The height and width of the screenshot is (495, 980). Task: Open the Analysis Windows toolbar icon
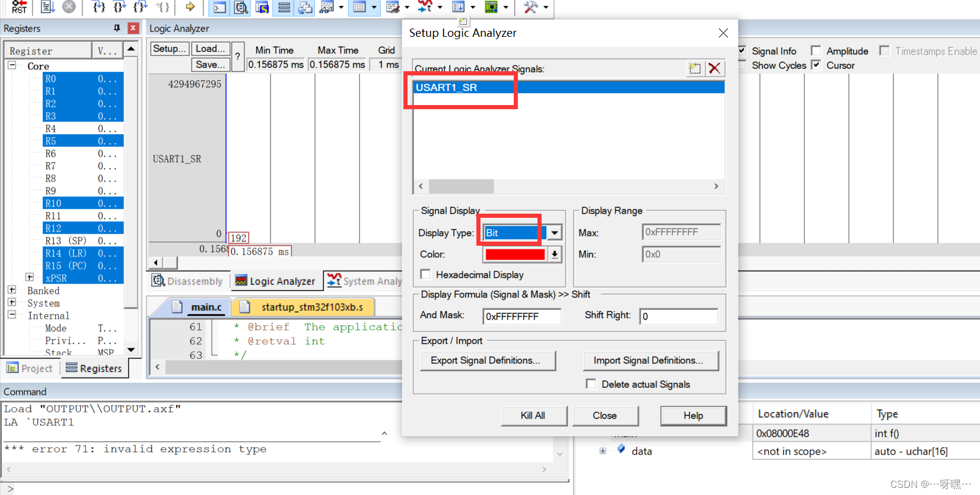(425, 7)
